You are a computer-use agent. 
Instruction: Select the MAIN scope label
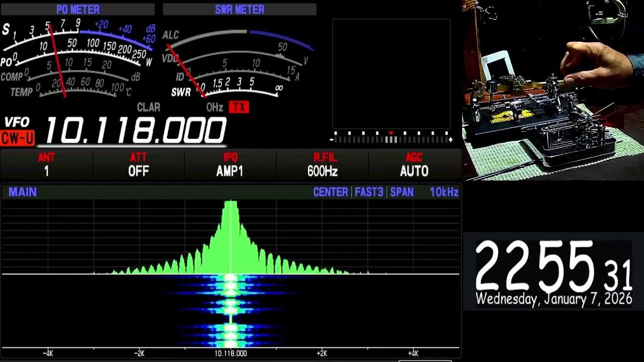23,192
